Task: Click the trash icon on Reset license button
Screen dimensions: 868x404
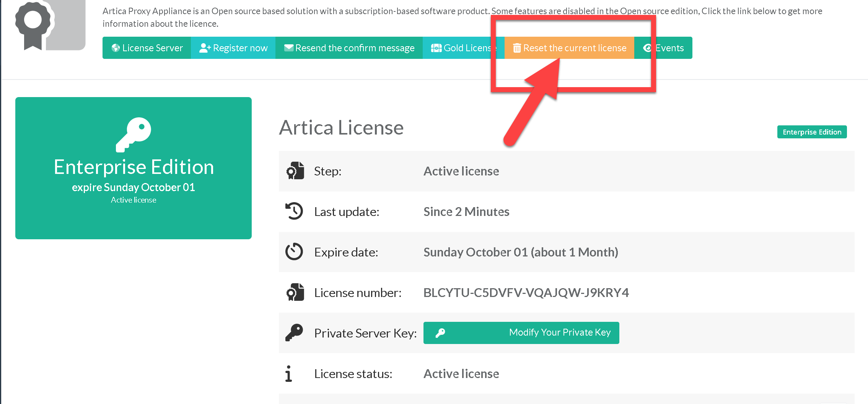Action: 517,48
